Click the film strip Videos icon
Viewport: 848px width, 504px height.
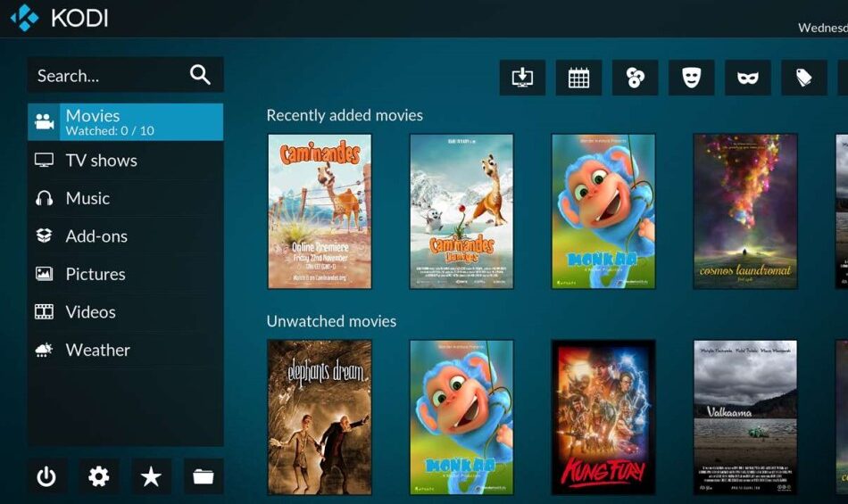[44, 311]
